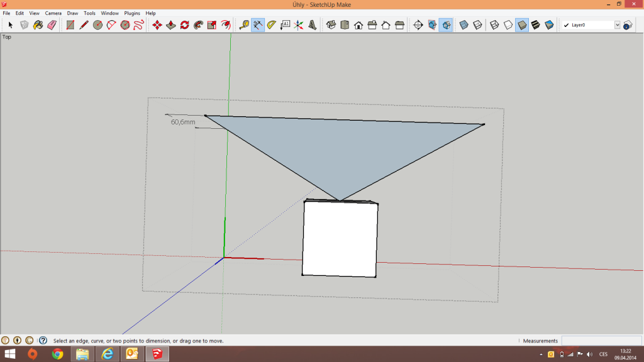Open the Layer0 layer dropdown
The image size is (644, 362).
coord(617,25)
